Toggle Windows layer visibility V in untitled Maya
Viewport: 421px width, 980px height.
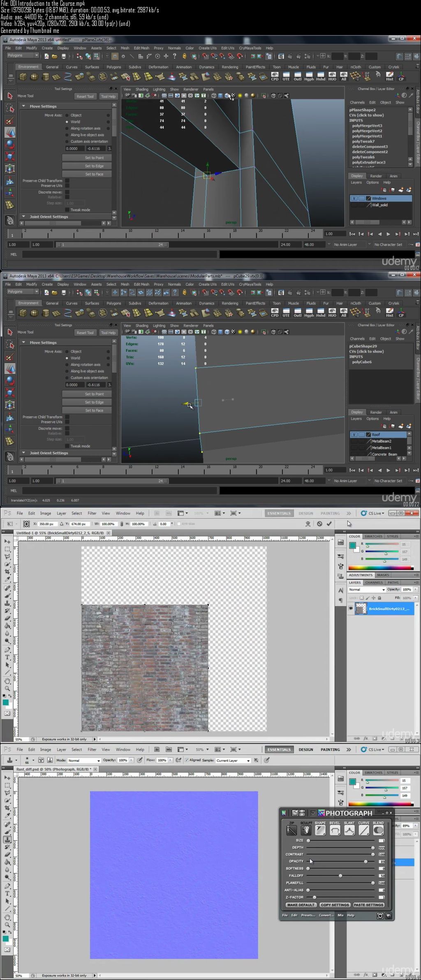pos(354,198)
